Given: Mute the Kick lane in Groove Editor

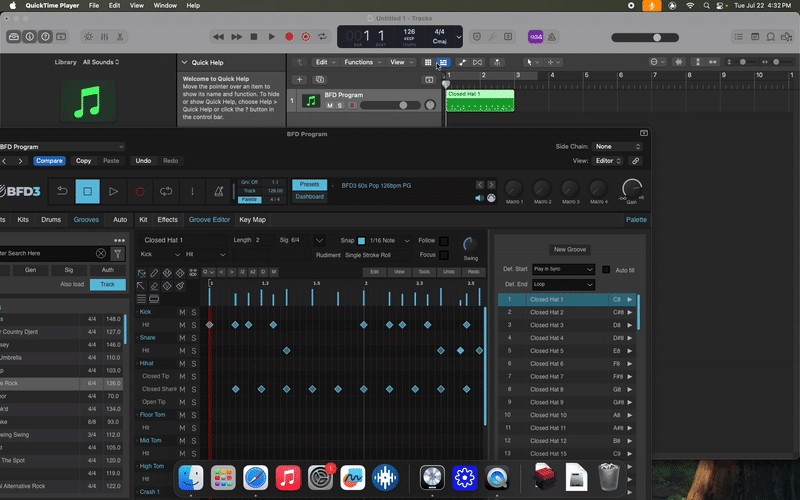Looking at the screenshot, I should tap(182, 312).
